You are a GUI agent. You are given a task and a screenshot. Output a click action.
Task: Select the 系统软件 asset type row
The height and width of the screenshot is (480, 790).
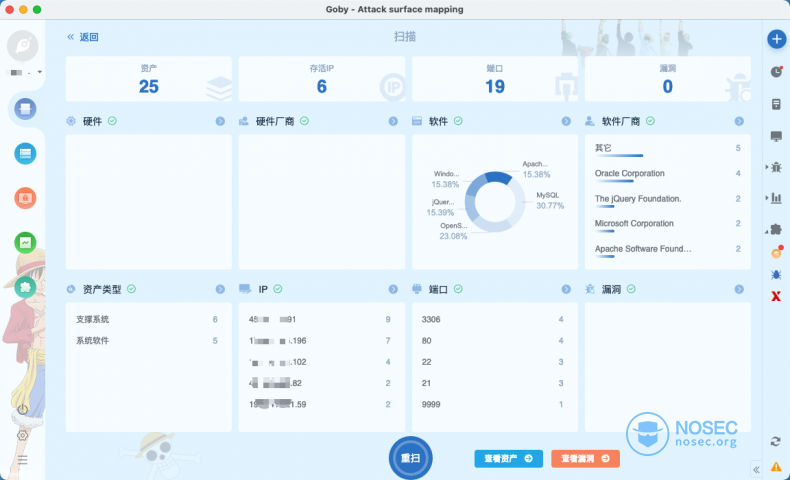149,340
